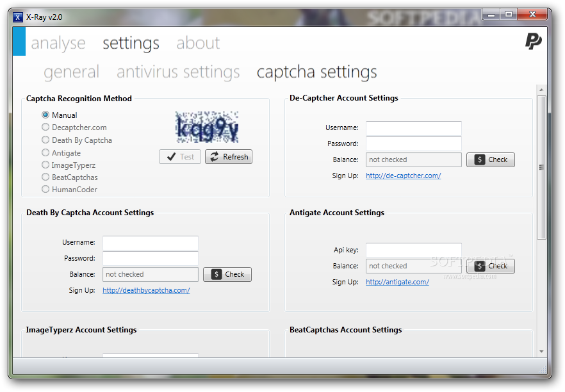
Task: Open the de-captcher.com sign up link
Action: 403,176
